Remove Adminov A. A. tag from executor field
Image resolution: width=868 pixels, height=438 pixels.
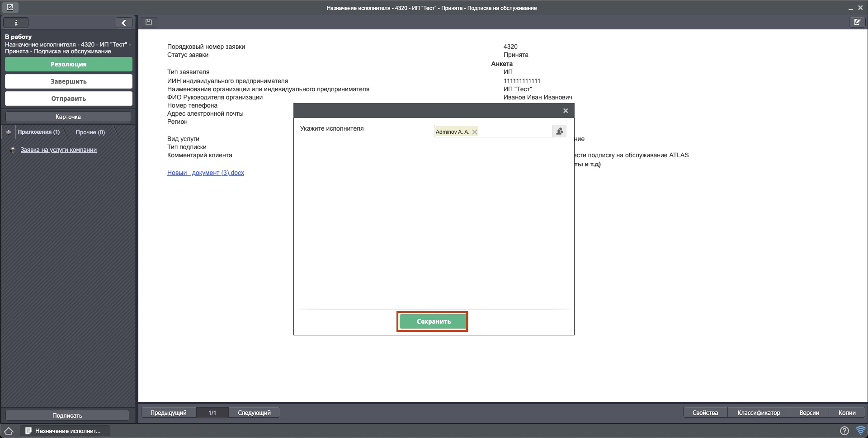(x=474, y=132)
